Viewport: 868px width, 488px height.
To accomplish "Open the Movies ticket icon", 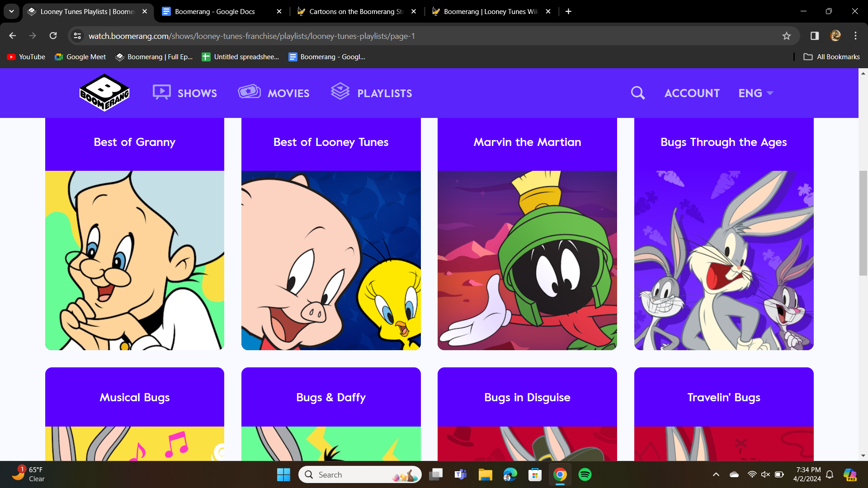I will (x=250, y=92).
